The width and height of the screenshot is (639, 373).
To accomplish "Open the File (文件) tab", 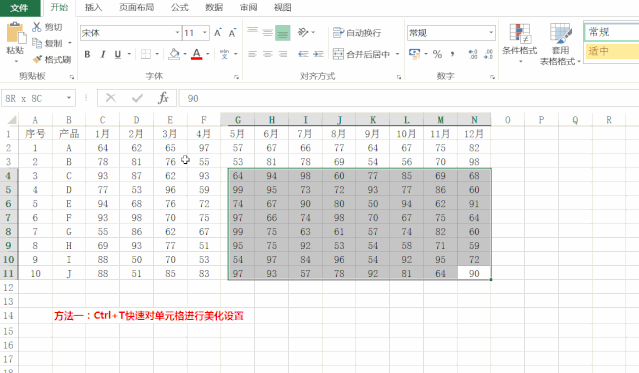I will point(19,8).
